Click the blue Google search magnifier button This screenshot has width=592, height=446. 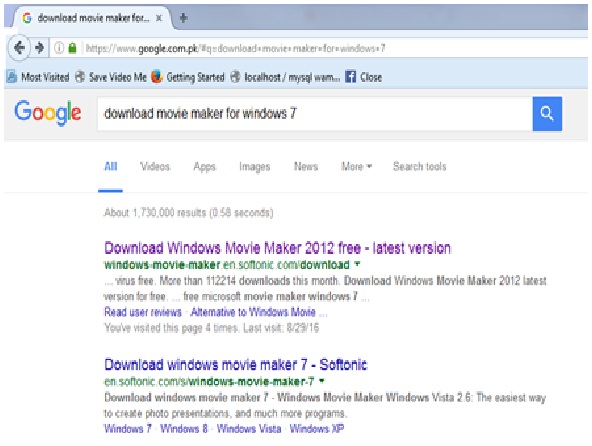547,114
